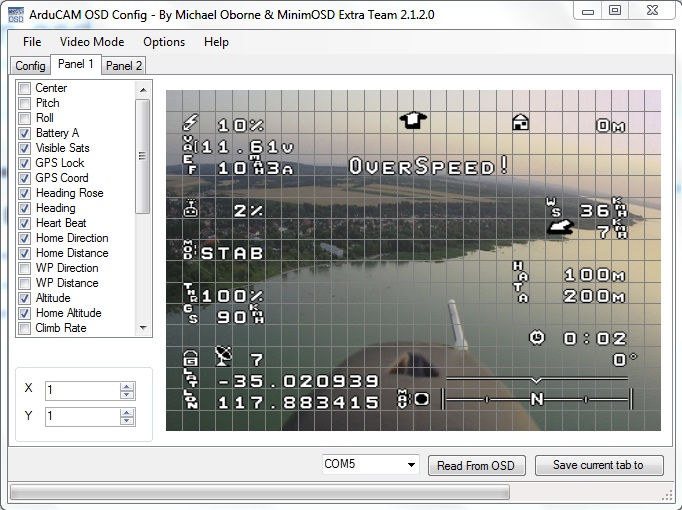Uncheck the Battery A checkbox

tap(25, 133)
